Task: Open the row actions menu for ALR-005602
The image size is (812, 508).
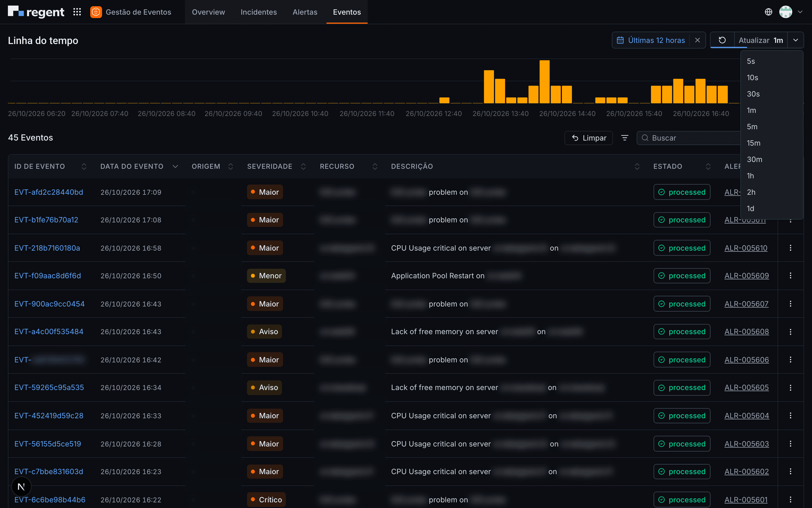Action: (x=791, y=471)
